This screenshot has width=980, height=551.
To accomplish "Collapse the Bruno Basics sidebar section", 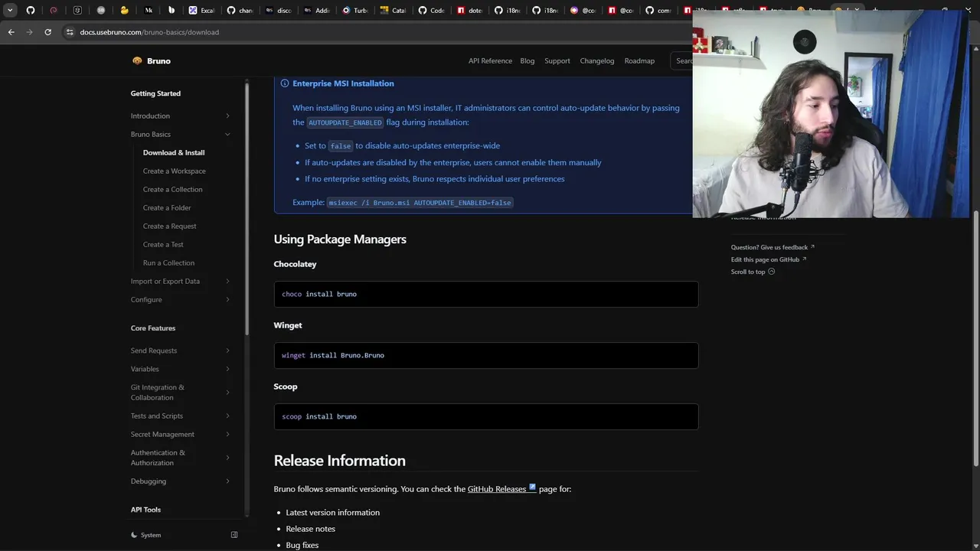I will tap(181, 134).
